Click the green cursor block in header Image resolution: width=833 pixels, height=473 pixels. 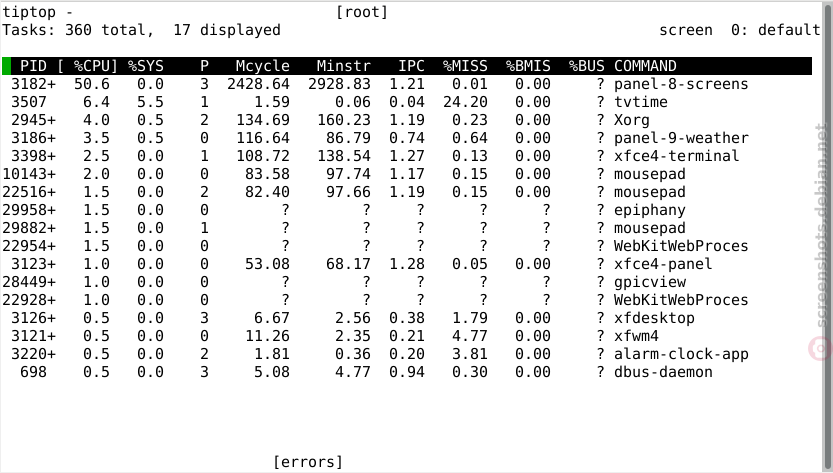(6, 66)
